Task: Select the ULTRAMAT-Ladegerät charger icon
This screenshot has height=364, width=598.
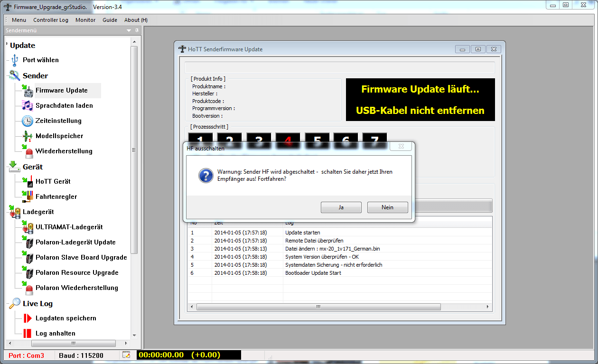Action: coord(28,227)
